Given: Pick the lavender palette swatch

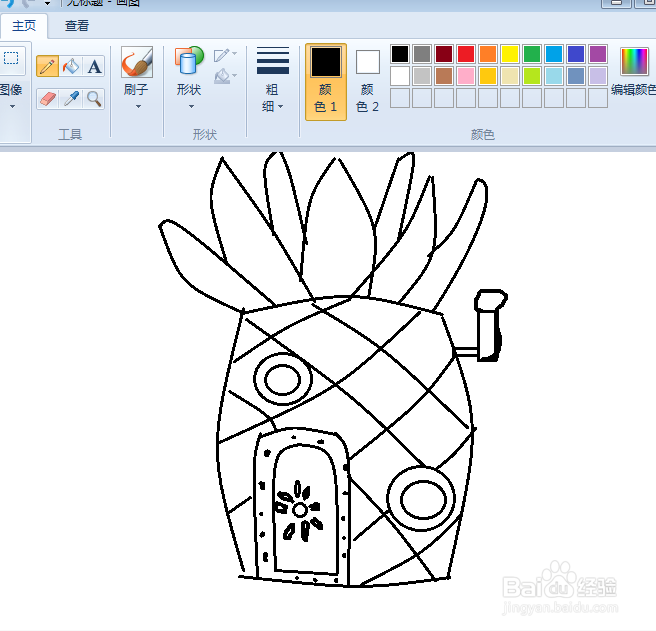Looking at the screenshot, I should point(598,76).
